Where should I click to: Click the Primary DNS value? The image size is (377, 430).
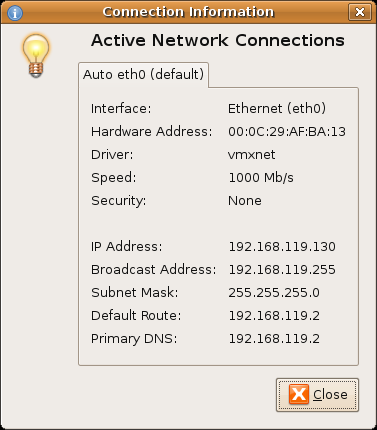click(x=274, y=339)
